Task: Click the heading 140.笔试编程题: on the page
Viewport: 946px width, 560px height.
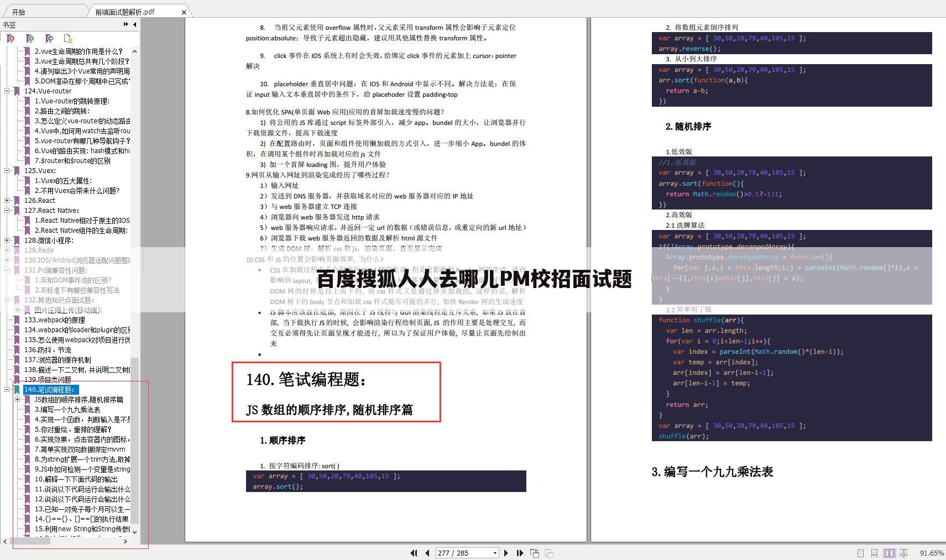Action: click(306, 380)
